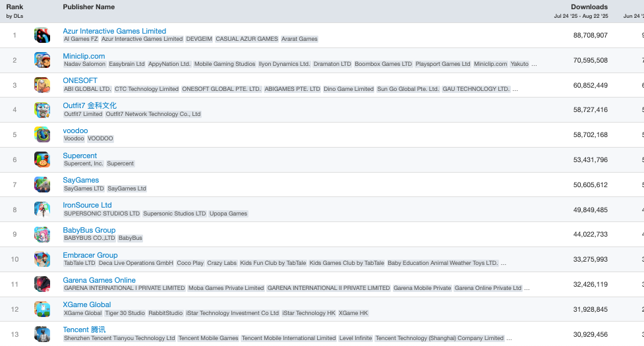Select the DEVGEIM tag
Screen dimensions: 644x346
(199, 39)
